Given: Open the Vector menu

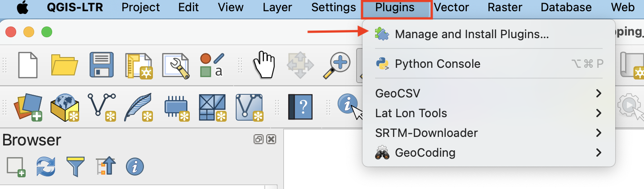Looking at the screenshot, I should (x=452, y=8).
